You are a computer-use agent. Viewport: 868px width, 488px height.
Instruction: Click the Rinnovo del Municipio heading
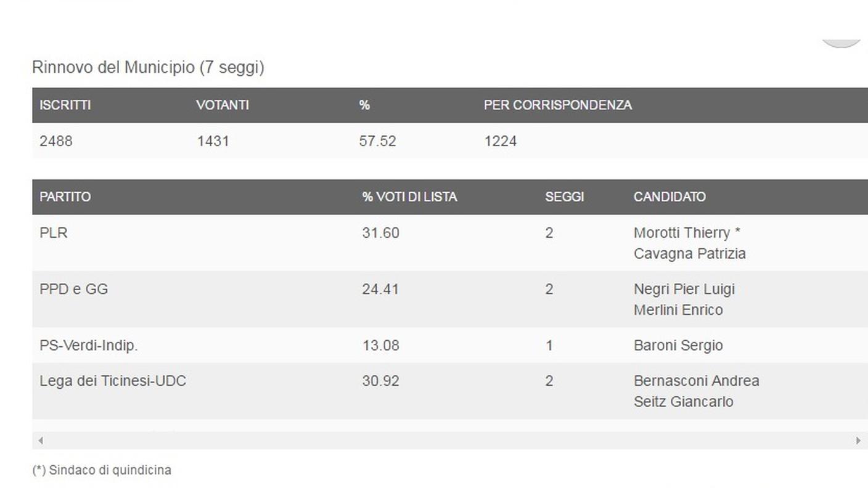click(148, 67)
